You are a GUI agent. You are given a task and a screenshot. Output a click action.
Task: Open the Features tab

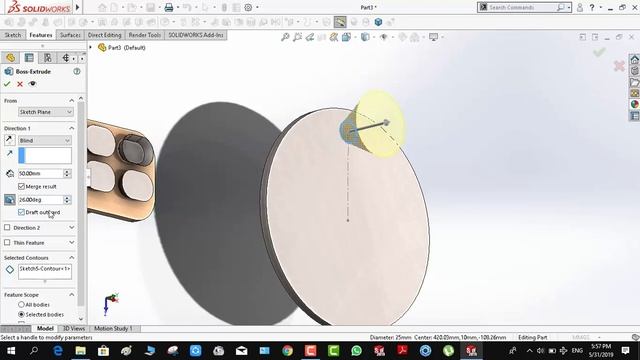[x=41, y=35]
